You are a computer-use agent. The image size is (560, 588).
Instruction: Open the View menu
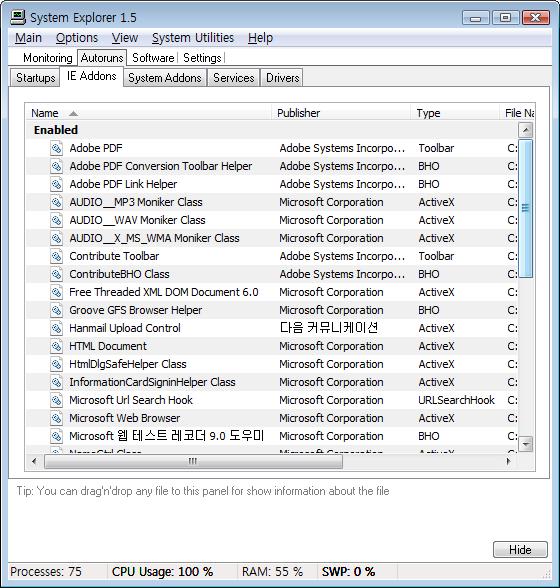[125, 38]
